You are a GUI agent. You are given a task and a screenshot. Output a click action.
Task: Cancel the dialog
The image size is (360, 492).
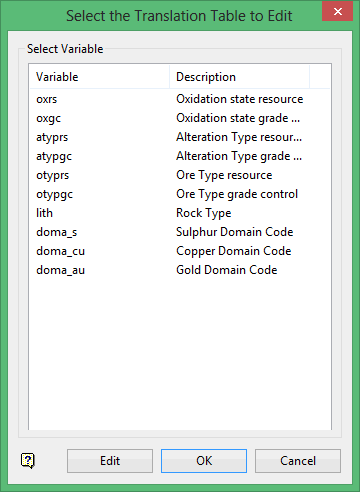click(298, 461)
